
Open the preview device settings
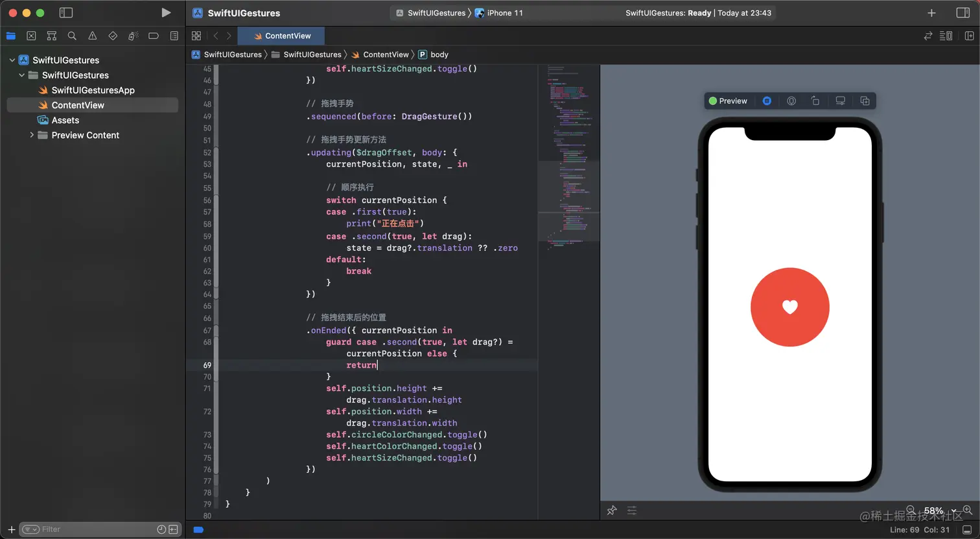pos(840,101)
